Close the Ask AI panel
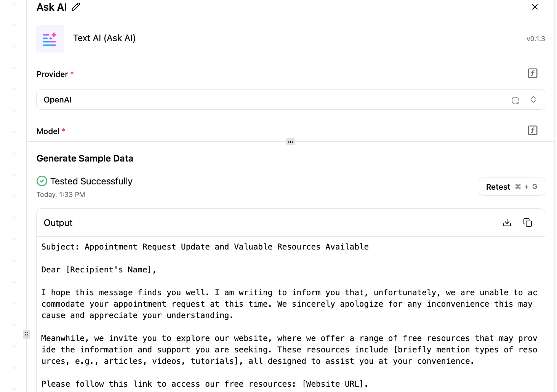 [x=535, y=7]
